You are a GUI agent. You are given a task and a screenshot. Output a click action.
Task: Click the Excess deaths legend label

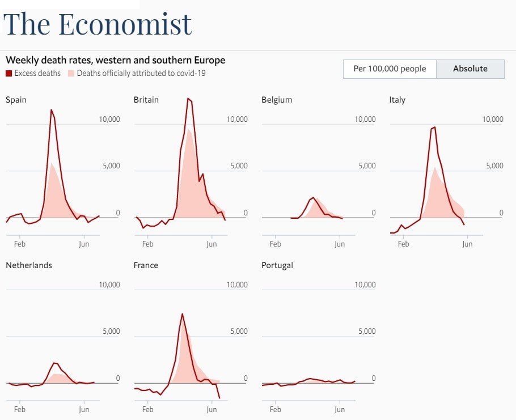(37, 73)
